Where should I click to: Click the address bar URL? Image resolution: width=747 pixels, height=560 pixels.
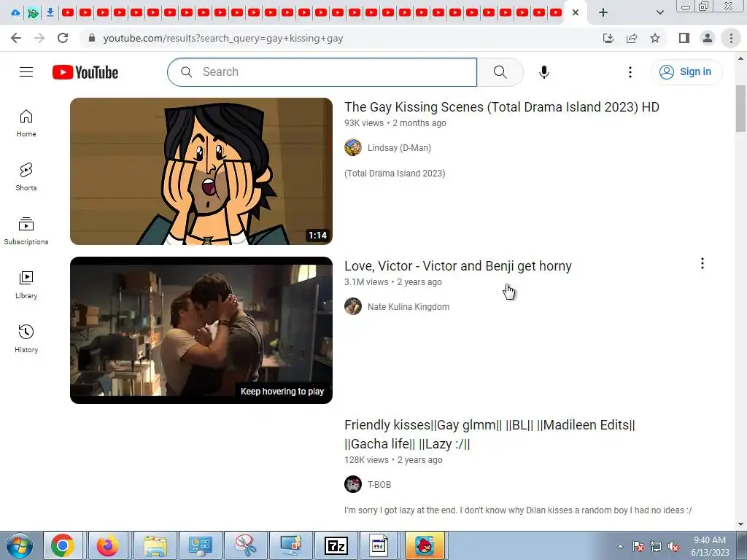point(223,38)
